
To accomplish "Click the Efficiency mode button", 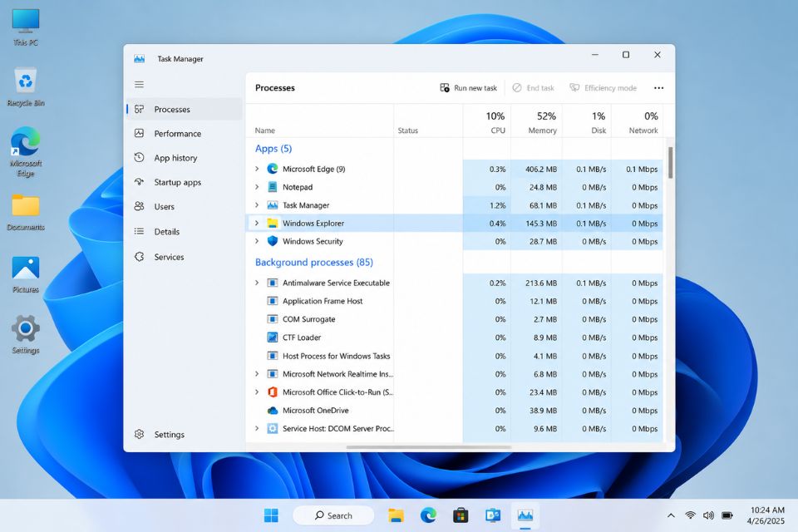I will point(603,88).
